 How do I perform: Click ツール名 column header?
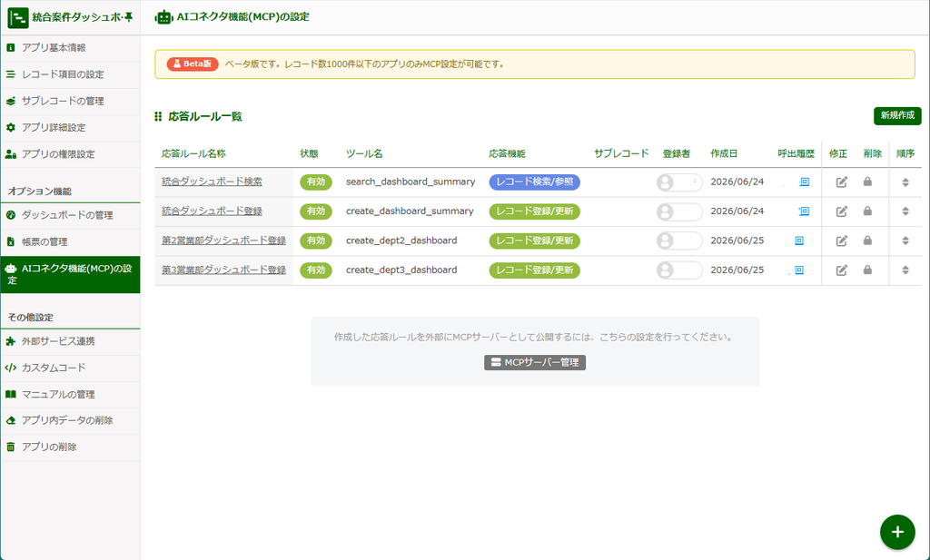[x=364, y=153]
